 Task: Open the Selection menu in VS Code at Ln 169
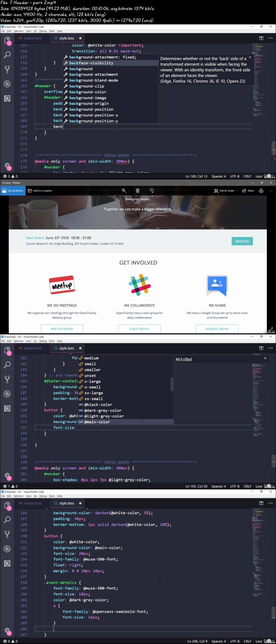click(x=19, y=31)
